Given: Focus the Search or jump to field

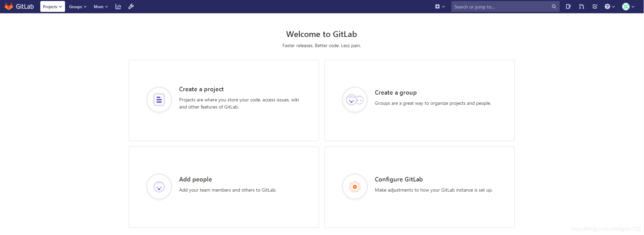Looking at the screenshot, I should [505, 6].
